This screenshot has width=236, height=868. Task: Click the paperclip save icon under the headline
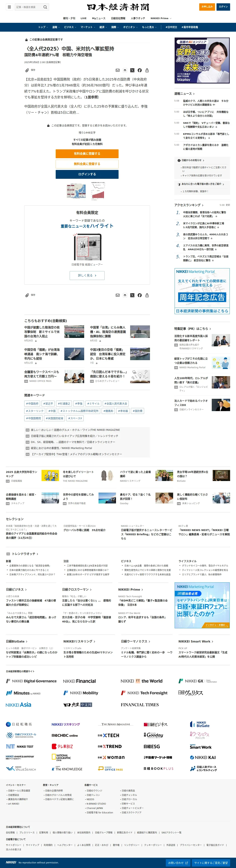pos(27,70)
